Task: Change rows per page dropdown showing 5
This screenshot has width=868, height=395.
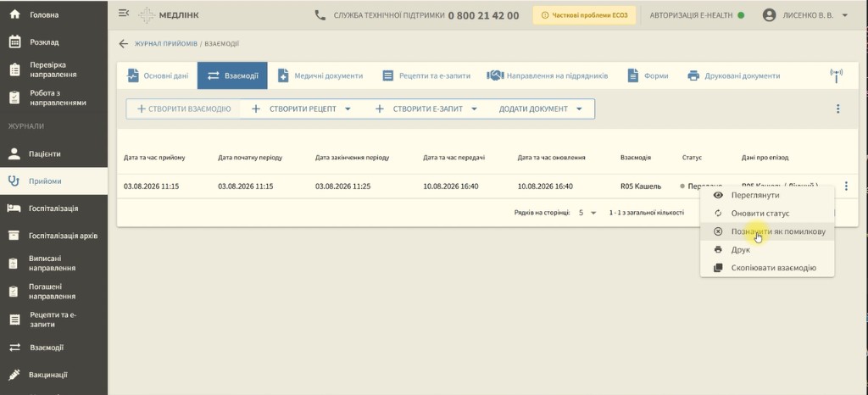Action: click(x=587, y=213)
